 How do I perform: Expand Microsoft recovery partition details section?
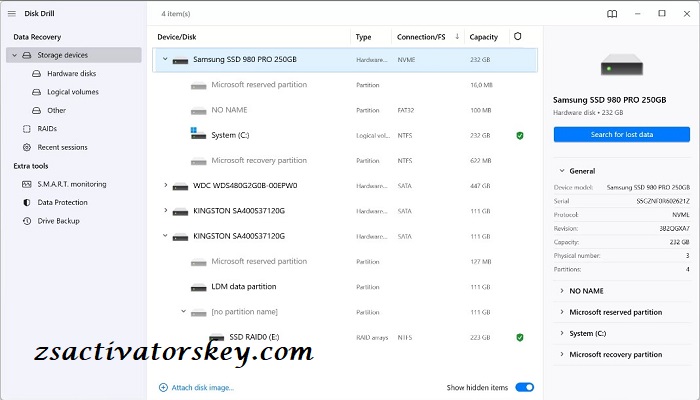pyautogui.click(x=562, y=354)
